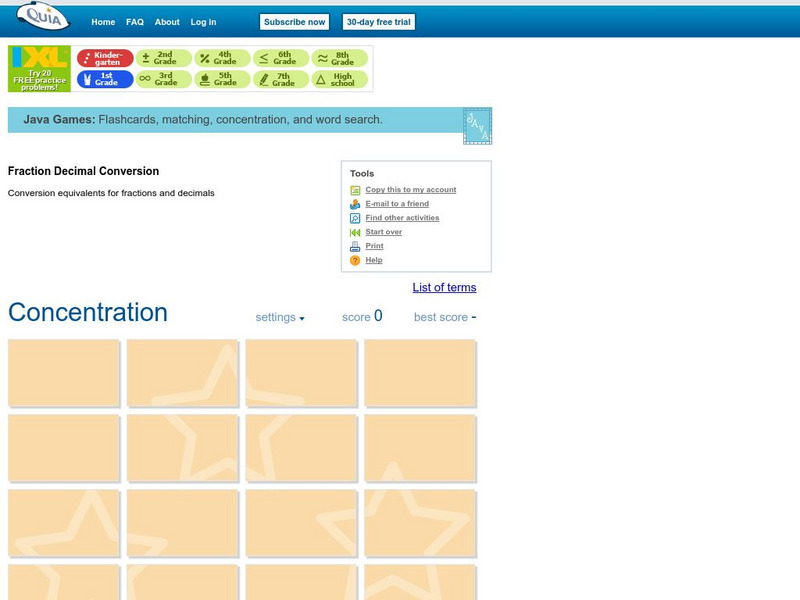The image size is (800, 600).
Task: Click the Java Games banner text
Action: tap(203, 119)
